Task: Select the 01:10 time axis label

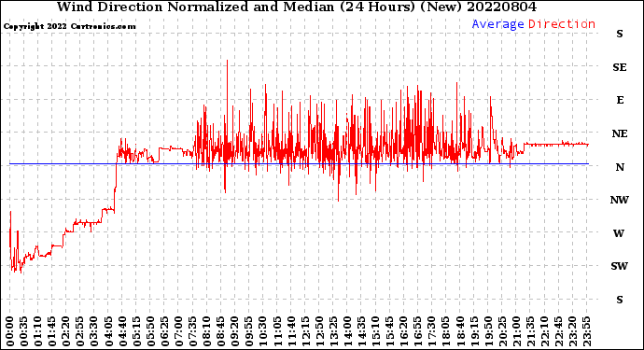Action: (x=37, y=331)
